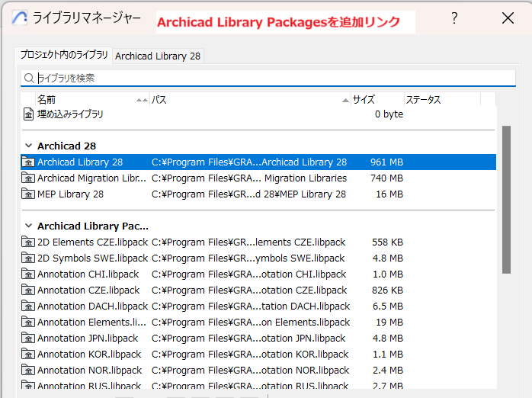Switch to プロジェクト内のライブラリ tab
This screenshot has height=398, width=532.
[x=64, y=55]
